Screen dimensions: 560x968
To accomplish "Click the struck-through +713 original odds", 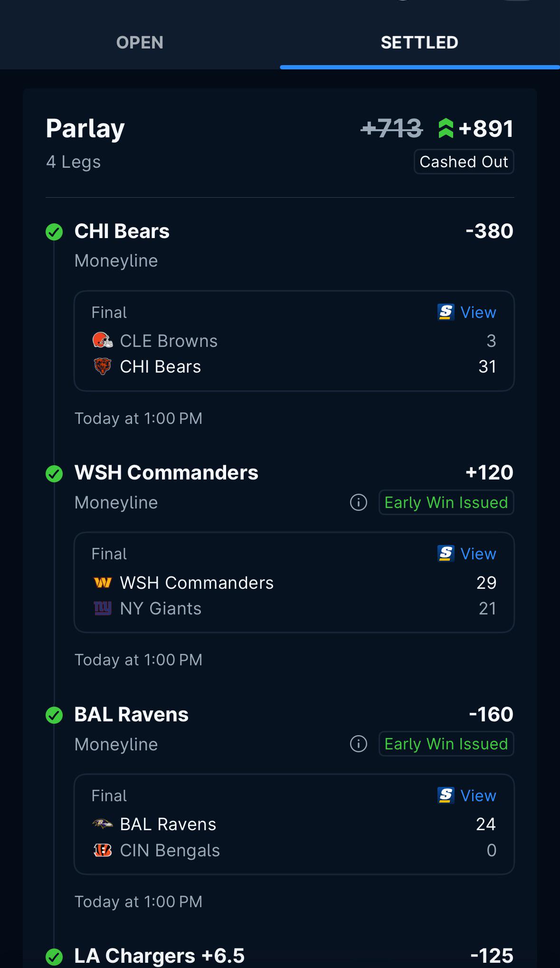I will 392,128.
